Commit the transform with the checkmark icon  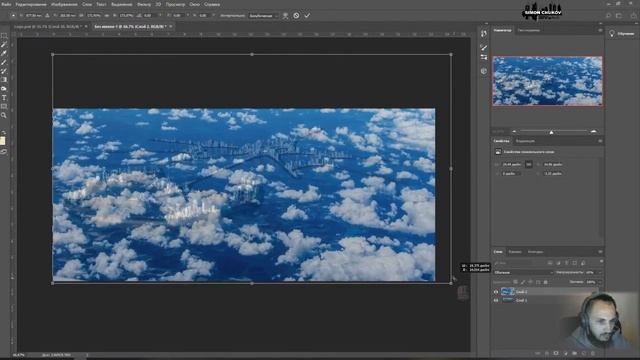[307, 16]
